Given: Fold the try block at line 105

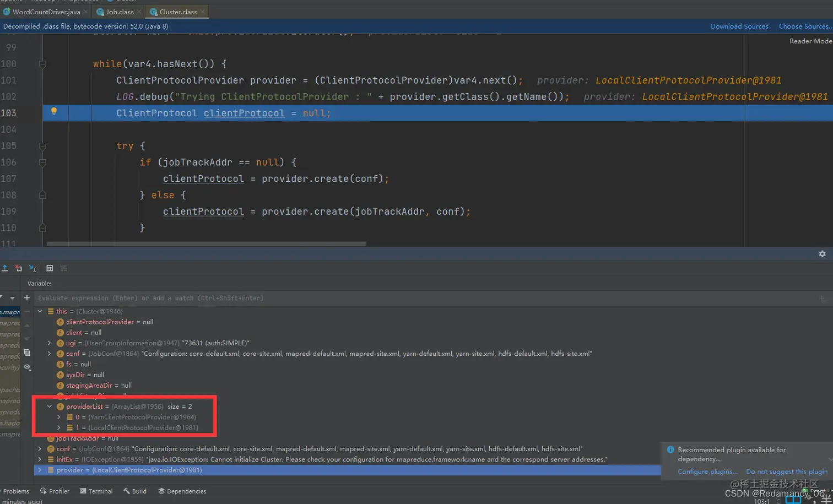Looking at the screenshot, I should click(42, 146).
